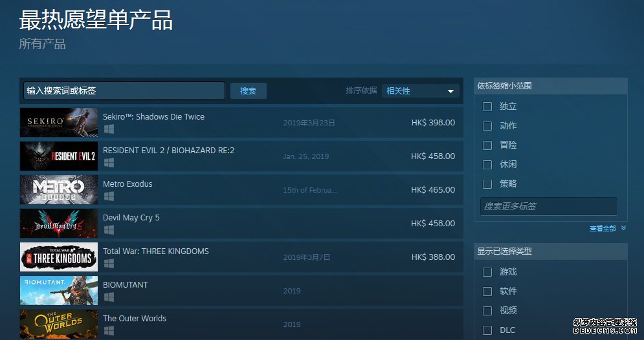Check the 策略 tag checkbox

[x=487, y=184]
